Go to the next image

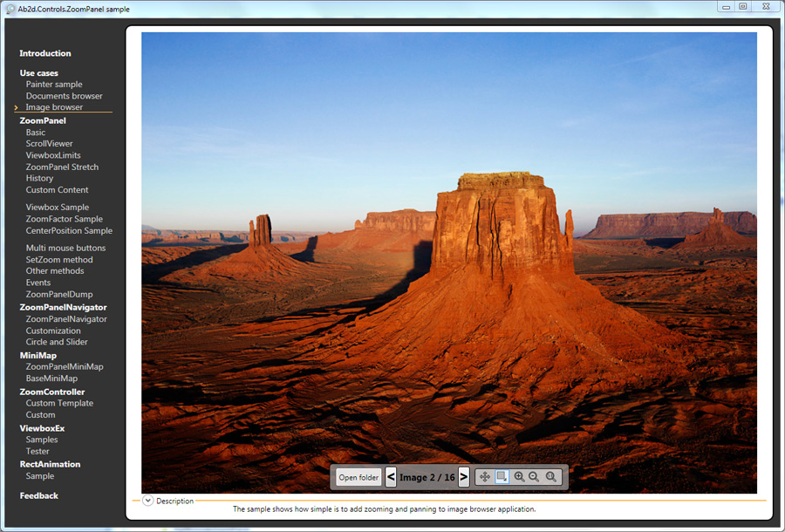tap(464, 477)
